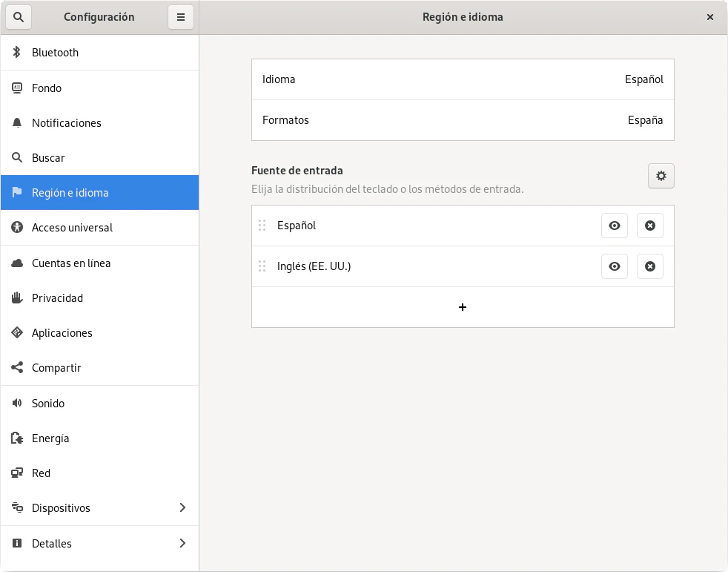Image resolution: width=728 pixels, height=572 pixels.
Task: Preview the Inglés (EE. UU.) keyboard layout
Action: 614,266
